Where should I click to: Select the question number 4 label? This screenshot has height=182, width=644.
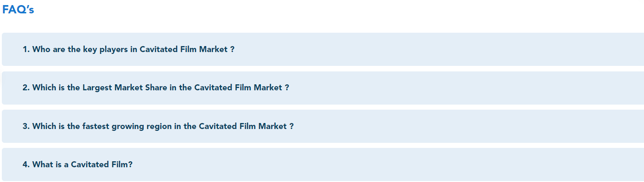tap(26, 164)
